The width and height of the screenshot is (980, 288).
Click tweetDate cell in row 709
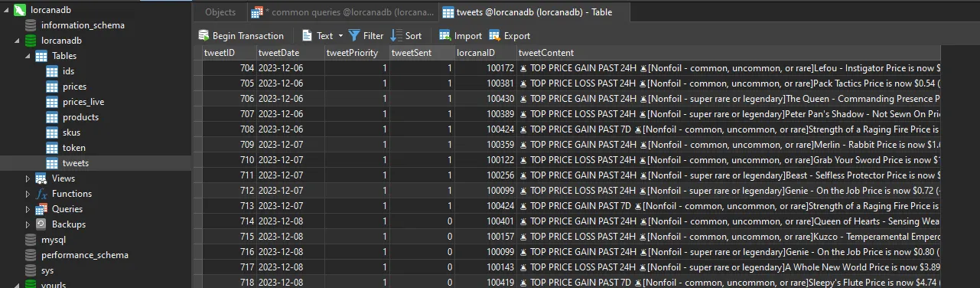click(x=290, y=145)
